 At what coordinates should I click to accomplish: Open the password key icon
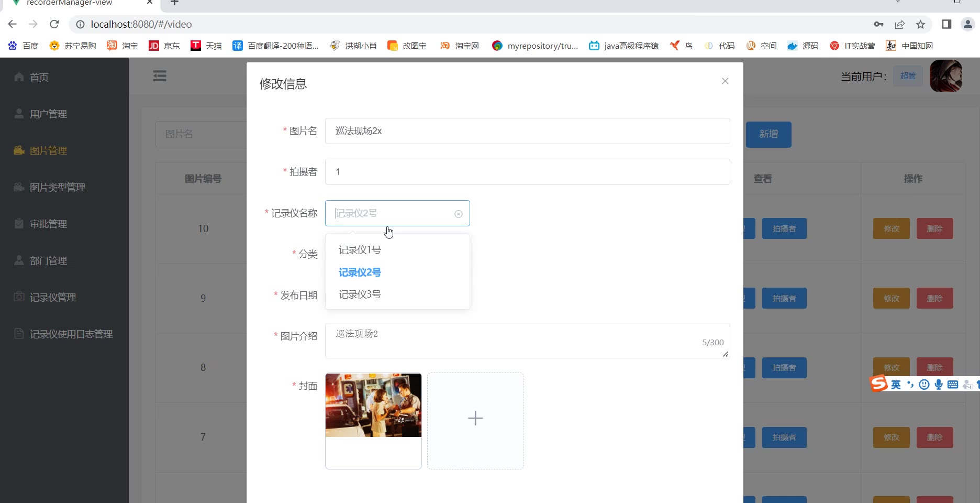coord(878,24)
